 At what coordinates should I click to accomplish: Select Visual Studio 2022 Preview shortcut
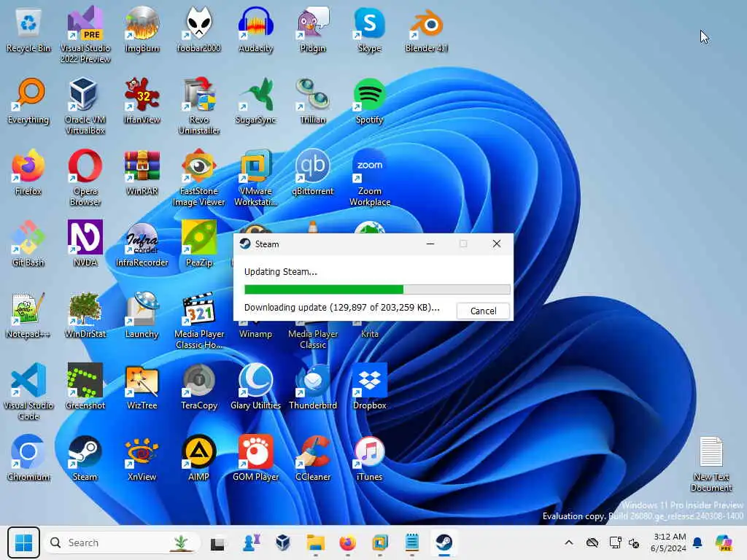[85, 35]
